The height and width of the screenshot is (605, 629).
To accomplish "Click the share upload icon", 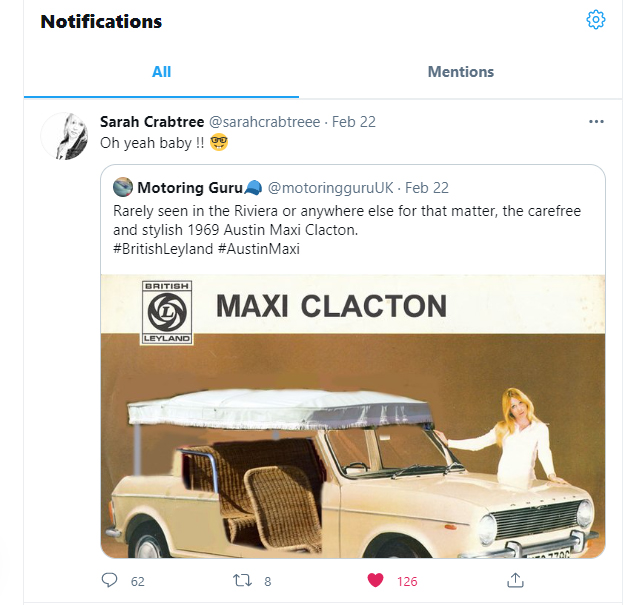I will (515, 580).
